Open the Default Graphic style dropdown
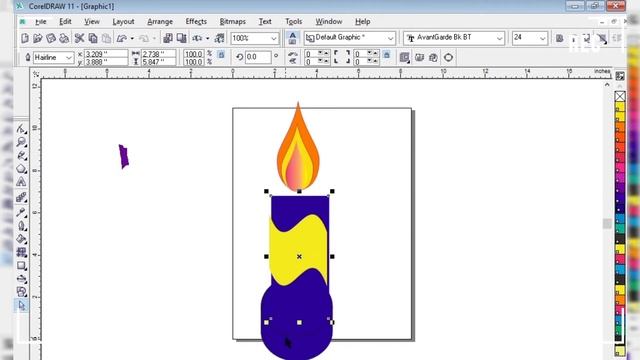This screenshot has width=640, height=360. tap(391, 38)
